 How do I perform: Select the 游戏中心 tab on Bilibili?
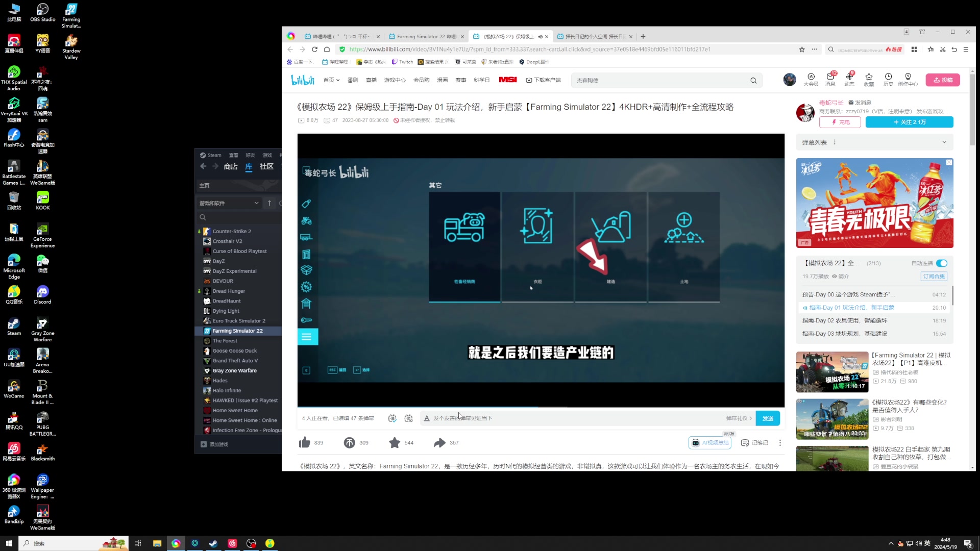pos(395,80)
